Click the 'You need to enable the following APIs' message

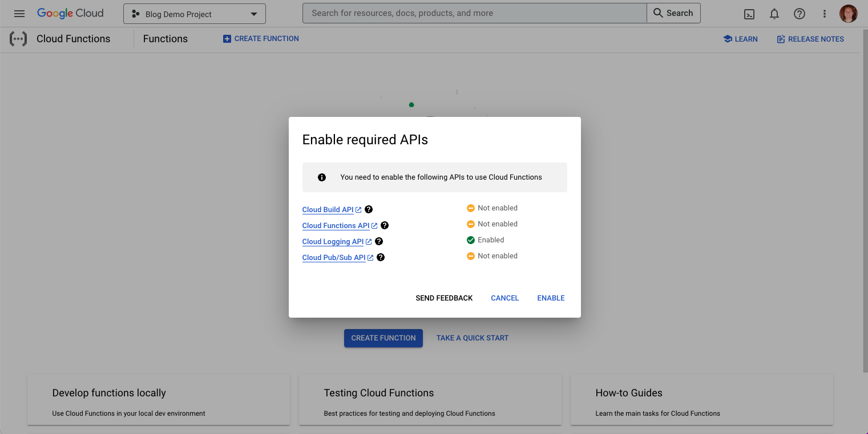[441, 177]
